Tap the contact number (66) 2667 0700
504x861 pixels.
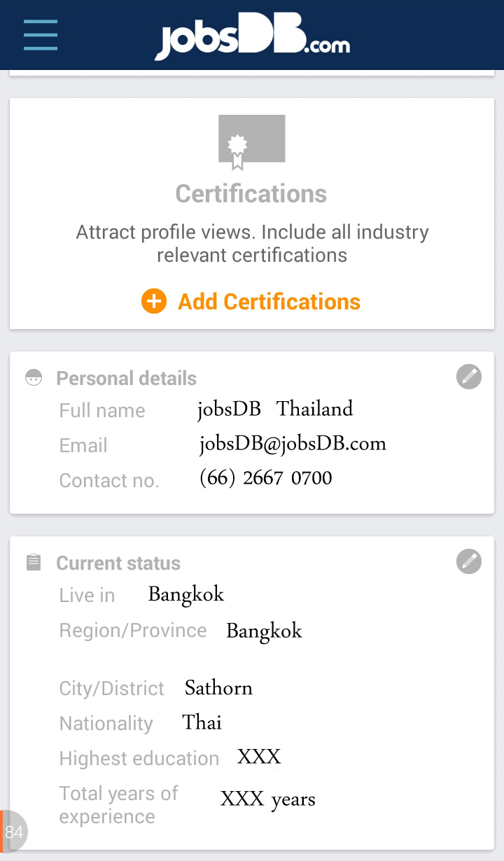265,479
